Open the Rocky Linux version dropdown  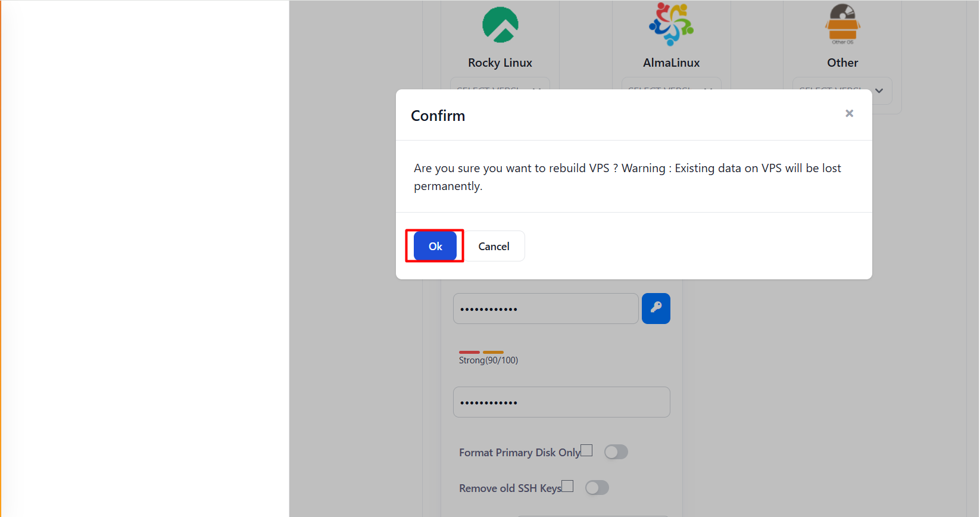pyautogui.click(x=500, y=85)
